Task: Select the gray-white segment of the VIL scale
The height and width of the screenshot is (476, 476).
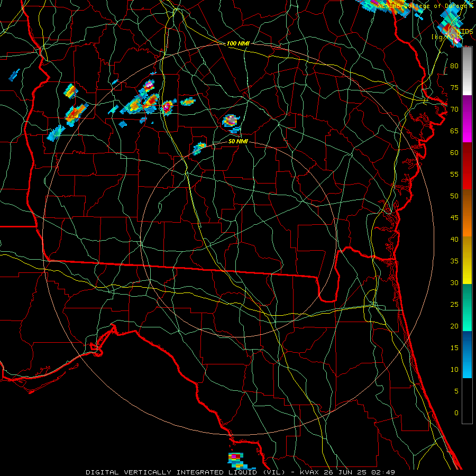Action: coord(467,71)
